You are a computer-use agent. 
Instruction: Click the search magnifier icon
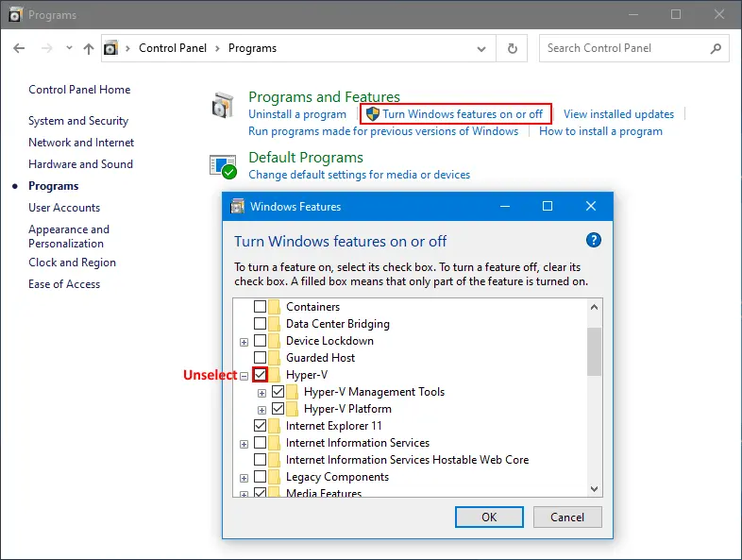(x=716, y=48)
